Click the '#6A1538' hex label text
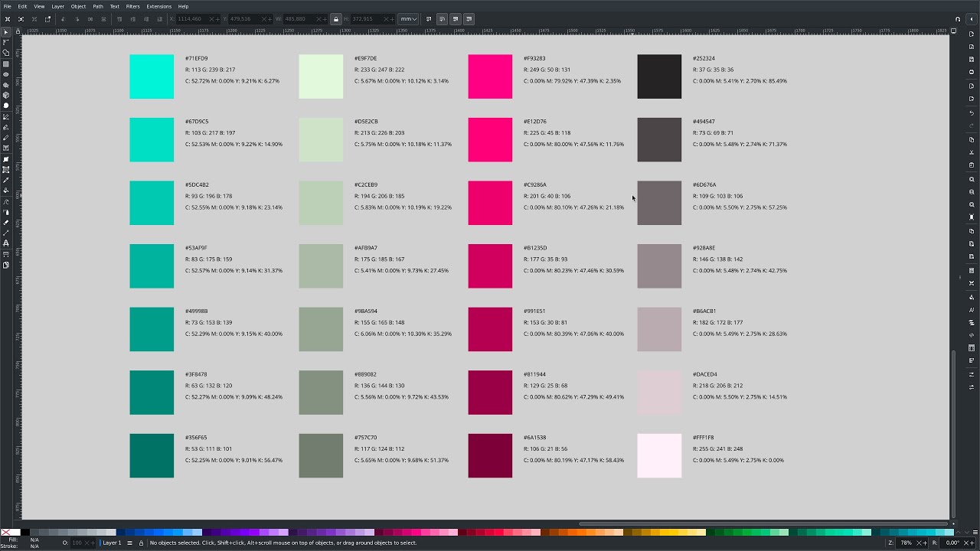The image size is (980, 551). click(534, 438)
